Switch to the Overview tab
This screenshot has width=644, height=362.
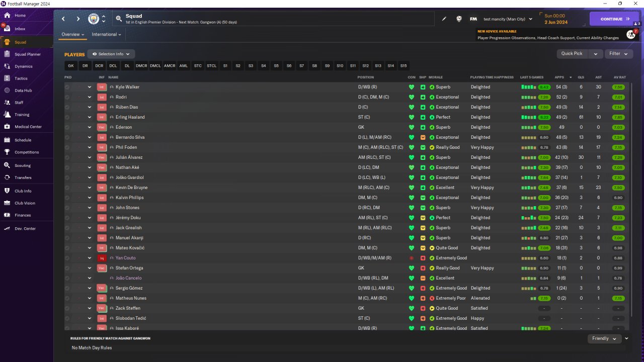(72, 35)
